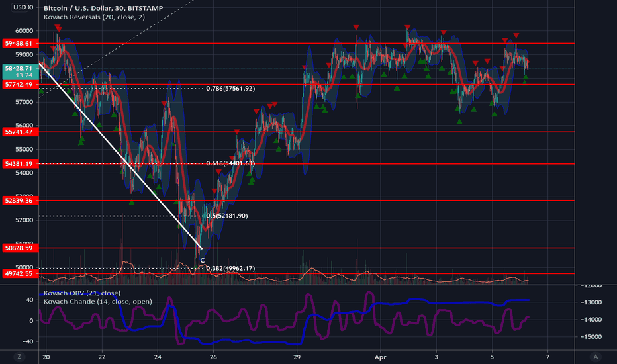Click the -15000 OBV axis value
The width and height of the screenshot is (617, 364).
click(x=591, y=336)
